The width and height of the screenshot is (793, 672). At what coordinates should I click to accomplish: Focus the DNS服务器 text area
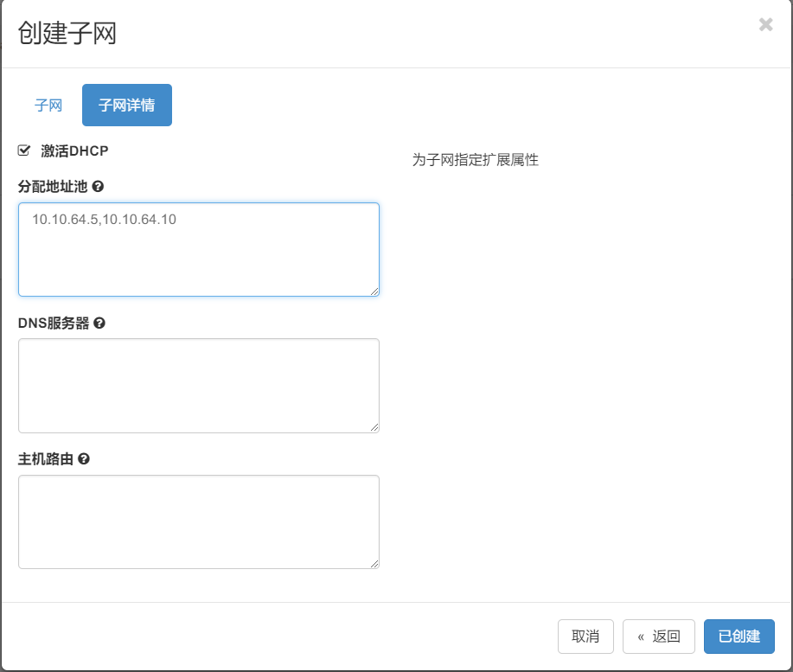(199, 386)
